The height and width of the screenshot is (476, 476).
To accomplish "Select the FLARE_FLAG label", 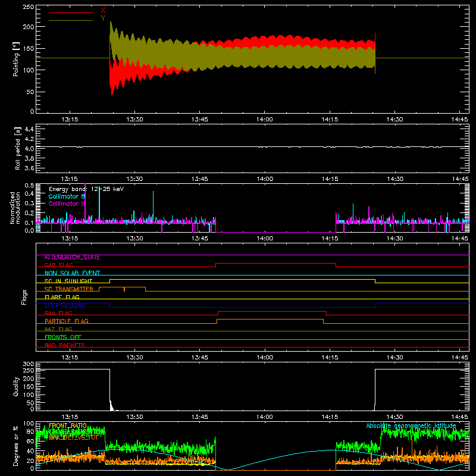I will coord(62,297).
